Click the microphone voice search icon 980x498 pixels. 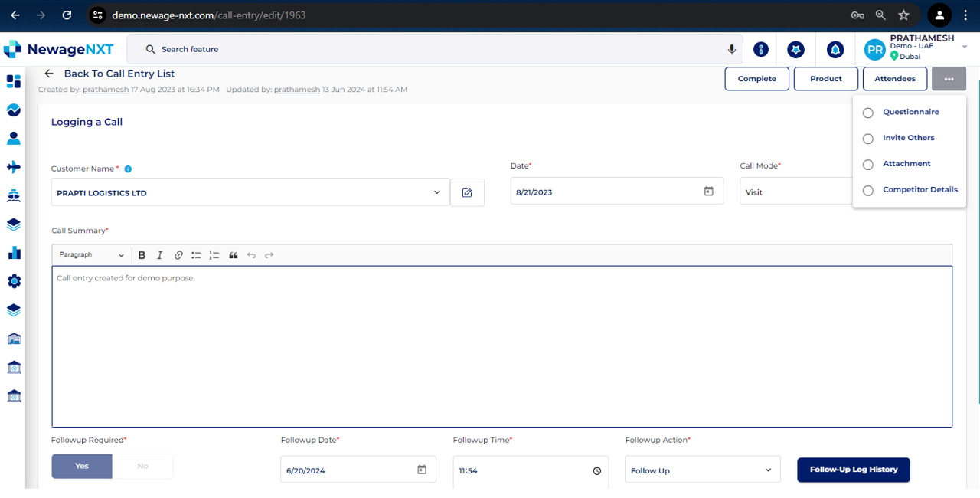point(731,50)
